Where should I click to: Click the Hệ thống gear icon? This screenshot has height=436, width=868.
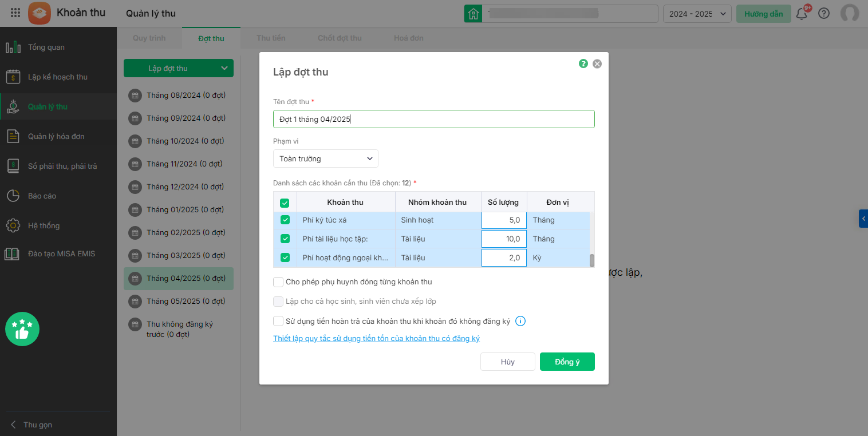tap(13, 225)
